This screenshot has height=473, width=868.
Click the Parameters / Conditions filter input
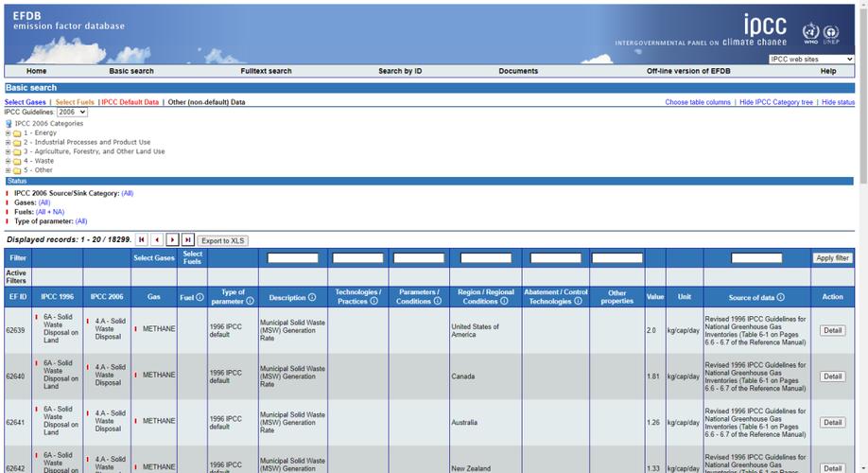pyautogui.click(x=419, y=257)
